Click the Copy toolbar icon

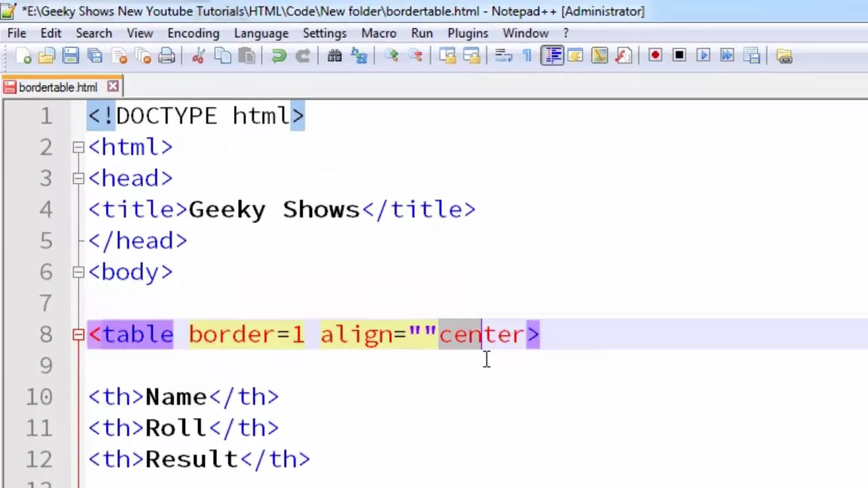tap(222, 56)
